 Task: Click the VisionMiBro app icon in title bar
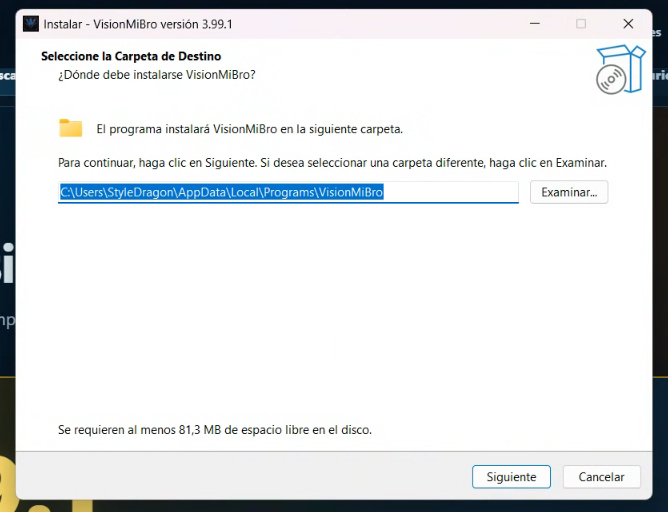31,24
